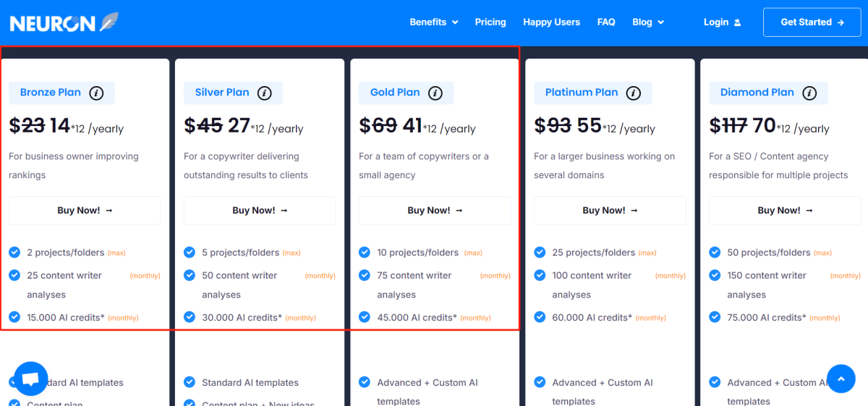Viewport: 868px width, 406px height.
Task: Click the checkmark beside Silver Standard AI templates
Action: click(190, 382)
